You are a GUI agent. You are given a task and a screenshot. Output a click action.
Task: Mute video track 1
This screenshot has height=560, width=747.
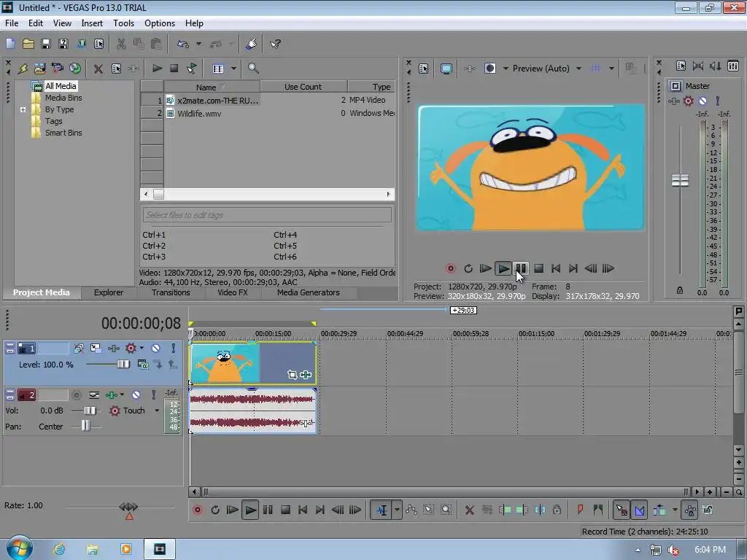point(156,348)
